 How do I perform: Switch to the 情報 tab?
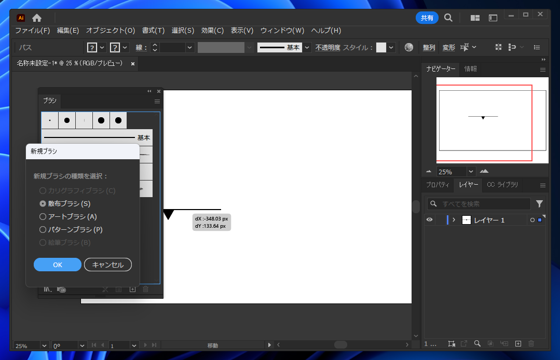click(x=470, y=69)
